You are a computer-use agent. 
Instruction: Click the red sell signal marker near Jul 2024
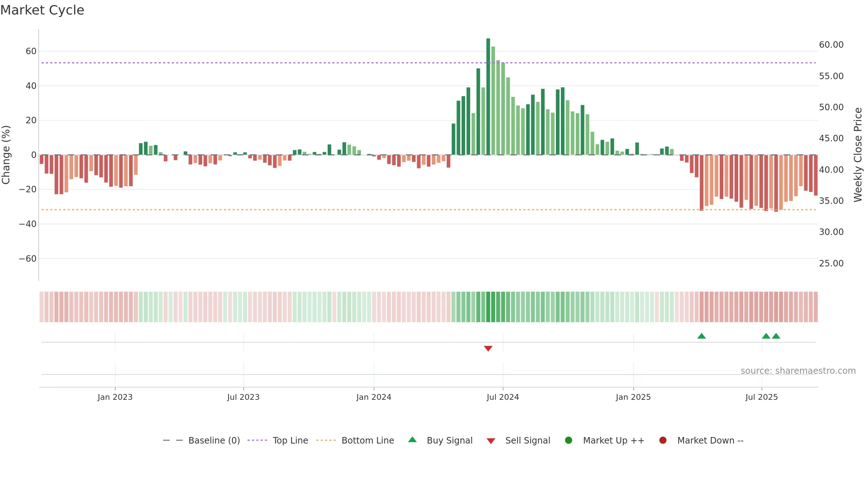[488, 348]
